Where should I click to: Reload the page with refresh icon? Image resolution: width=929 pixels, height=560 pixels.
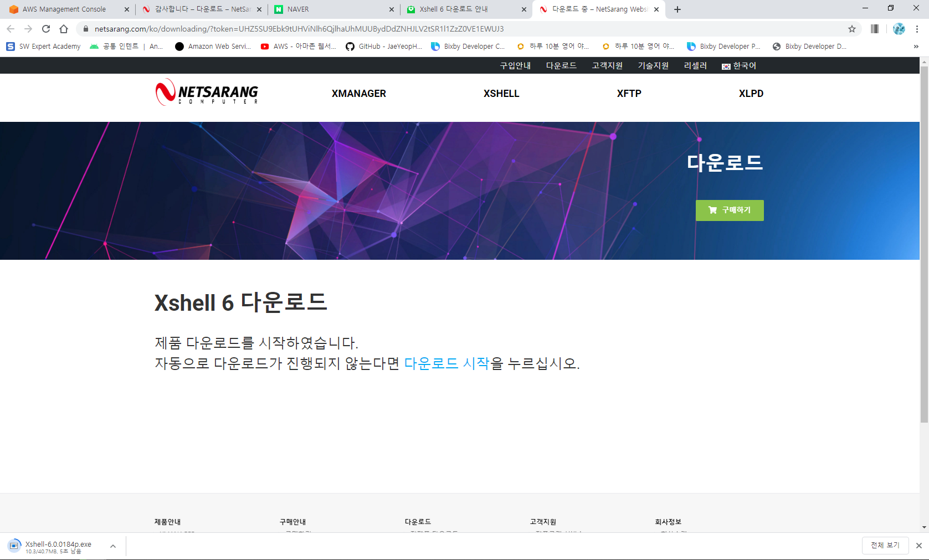click(x=46, y=29)
